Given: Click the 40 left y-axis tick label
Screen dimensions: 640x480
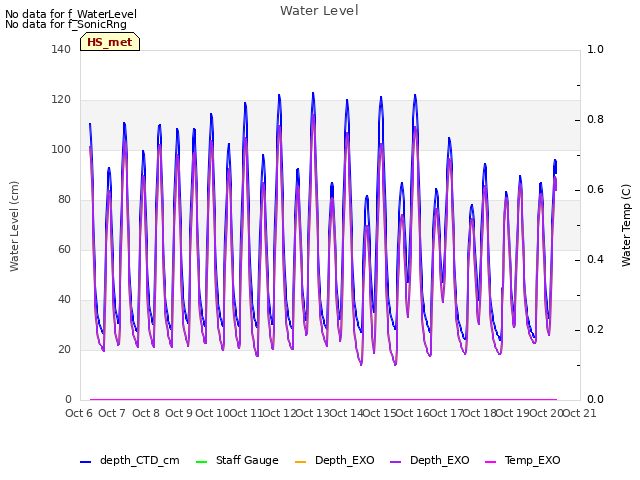Looking at the screenshot, I should click(x=64, y=300).
